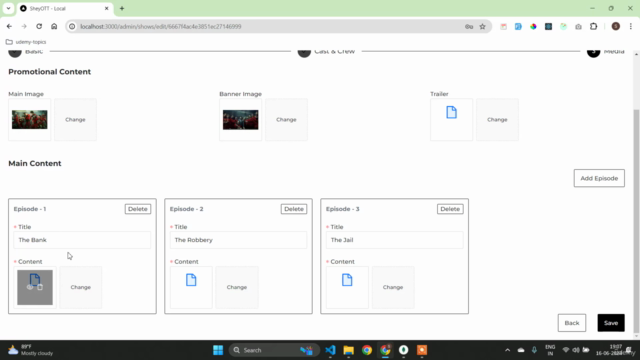Preview Episode 1 content with eye icon

pos(30,287)
